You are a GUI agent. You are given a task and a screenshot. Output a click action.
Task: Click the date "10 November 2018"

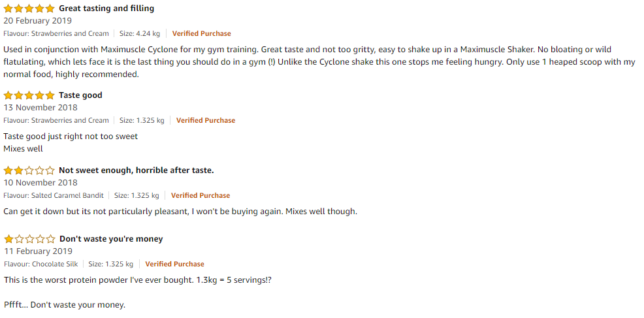40,182
